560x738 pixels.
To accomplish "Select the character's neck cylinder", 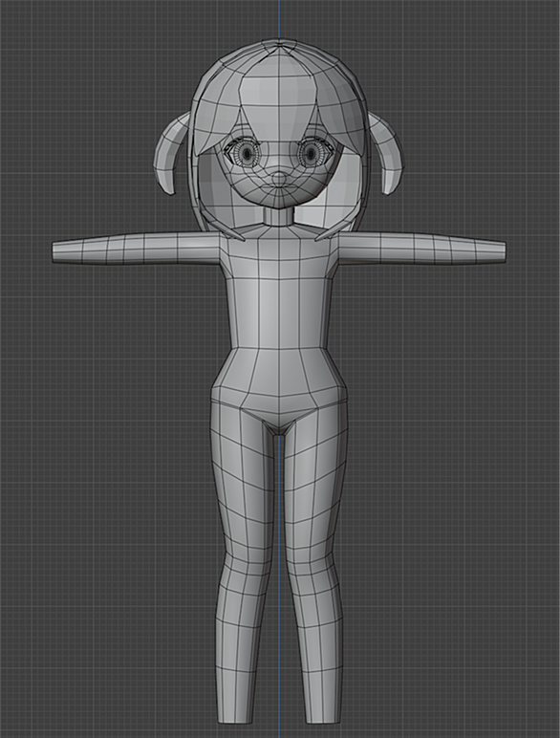I will [280, 217].
